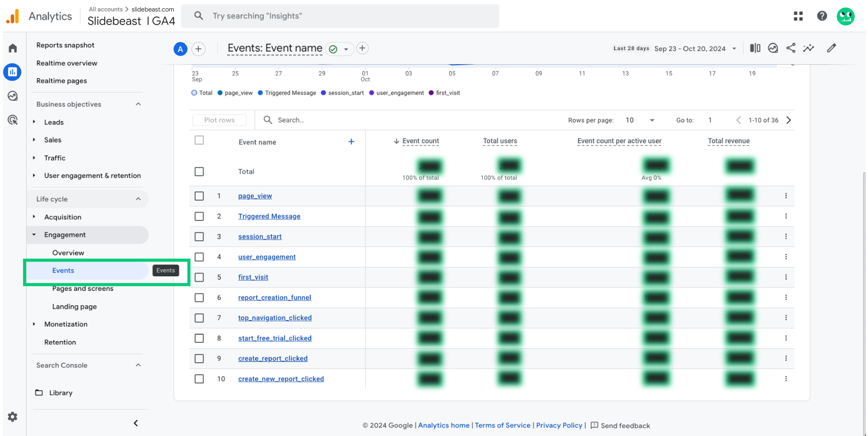Toggle the page_view legend color dot
The height and width of the screenshot is (436, 868).
pyautogui.click(x=220, y=93)
